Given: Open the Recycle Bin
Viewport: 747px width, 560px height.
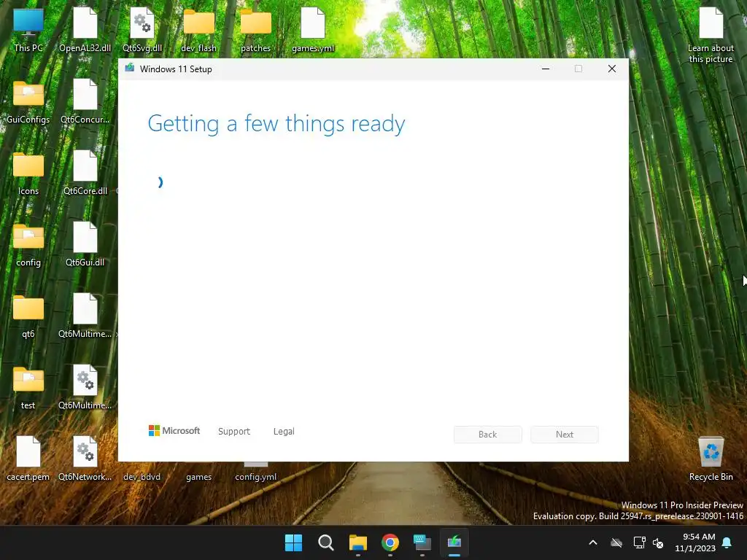Looking at the screenshot, I should click(x=711, y=458).
